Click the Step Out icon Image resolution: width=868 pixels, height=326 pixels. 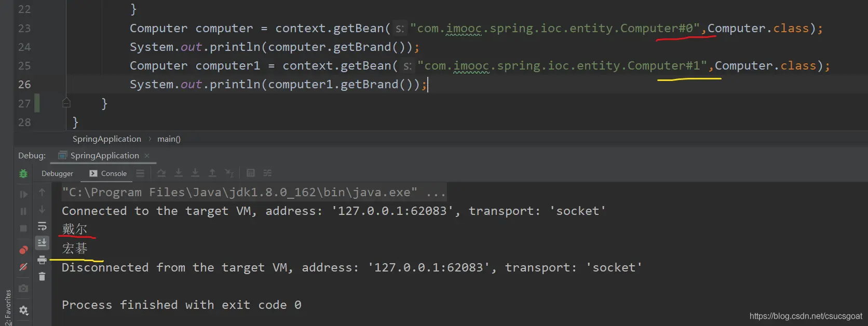(x=212, y=173)
